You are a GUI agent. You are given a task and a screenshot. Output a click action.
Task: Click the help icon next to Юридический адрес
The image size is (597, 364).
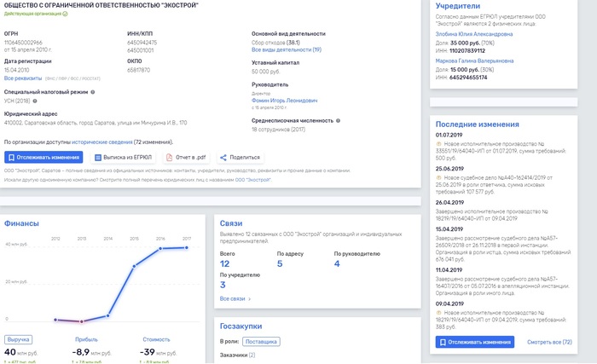(x=61, y=113)
